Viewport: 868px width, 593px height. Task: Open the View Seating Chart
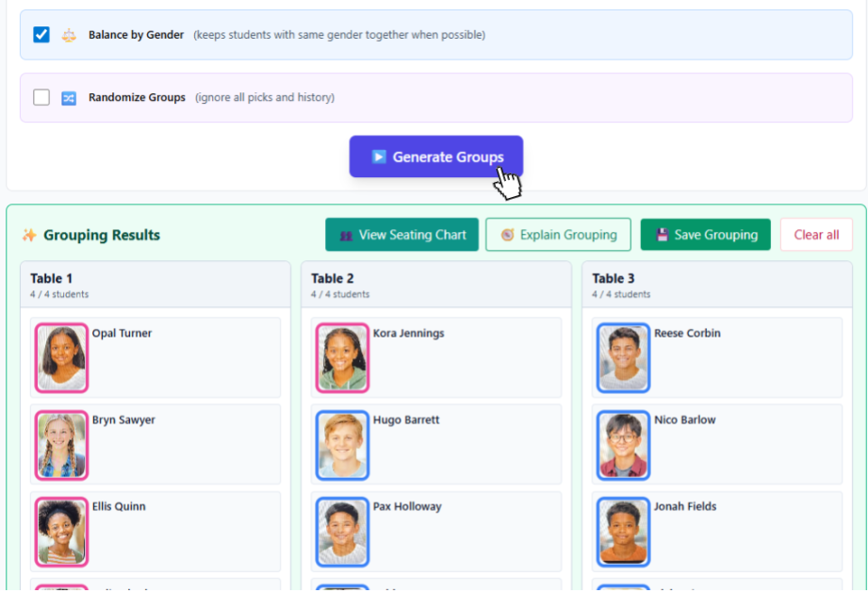pos(401,236)
